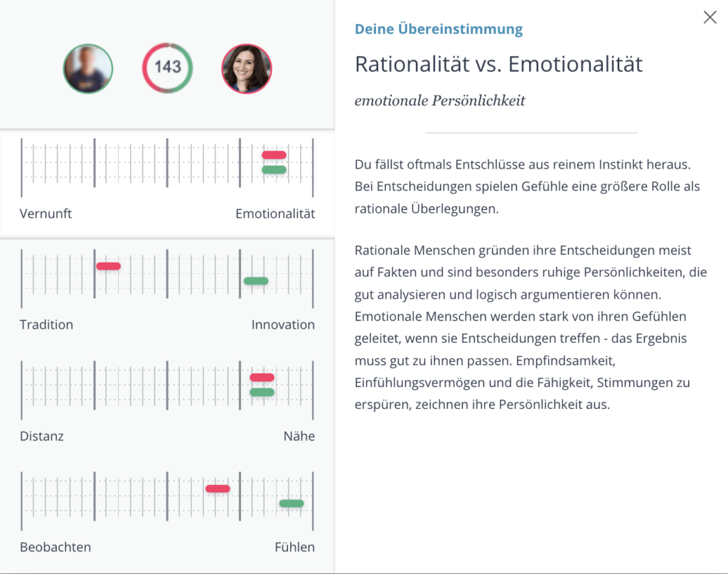728x574 pixels.
Task: Select red marker on Vernunft–Emotionalität scale
Action: (274, 154)
